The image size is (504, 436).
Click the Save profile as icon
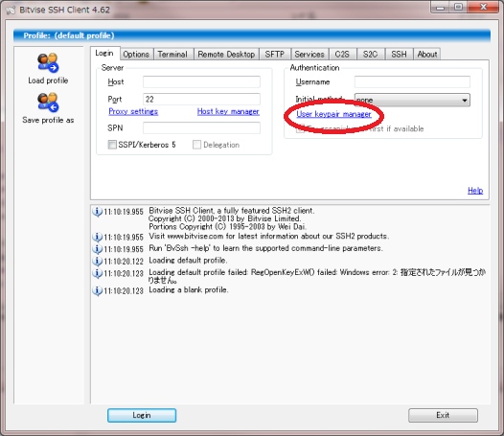pos(48,103)
